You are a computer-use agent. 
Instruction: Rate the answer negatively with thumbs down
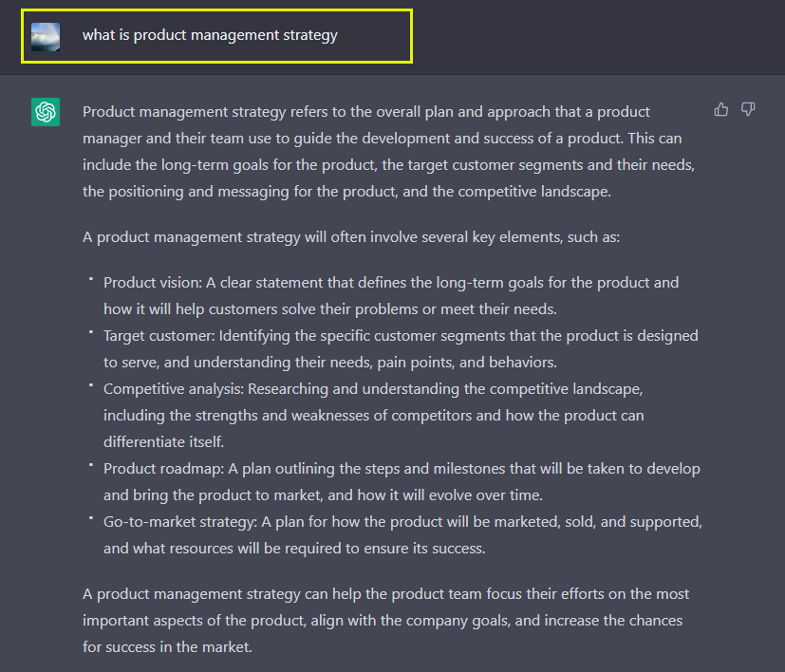[748, 109]
